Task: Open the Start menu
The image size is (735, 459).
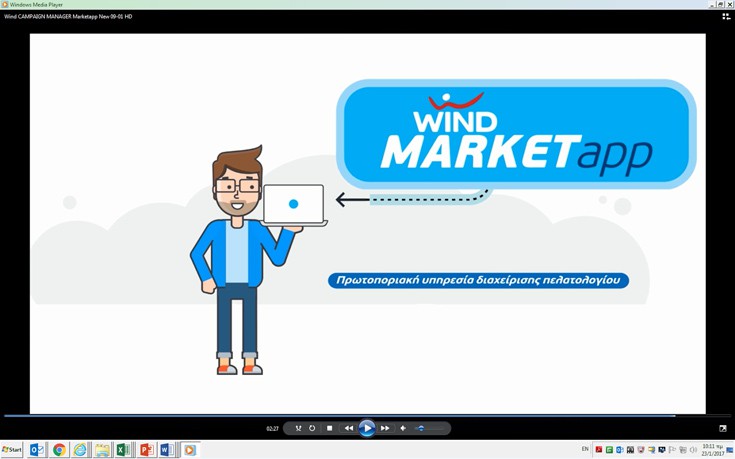Action: click(x=12, y=450)
